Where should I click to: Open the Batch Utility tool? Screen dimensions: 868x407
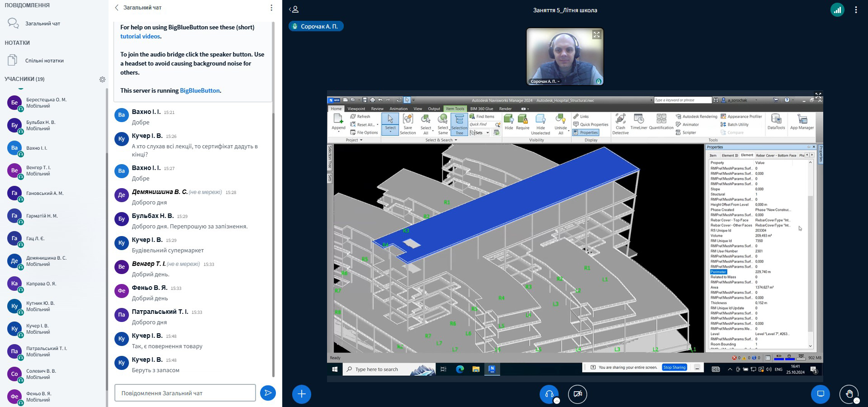click(x=735, y=125)
